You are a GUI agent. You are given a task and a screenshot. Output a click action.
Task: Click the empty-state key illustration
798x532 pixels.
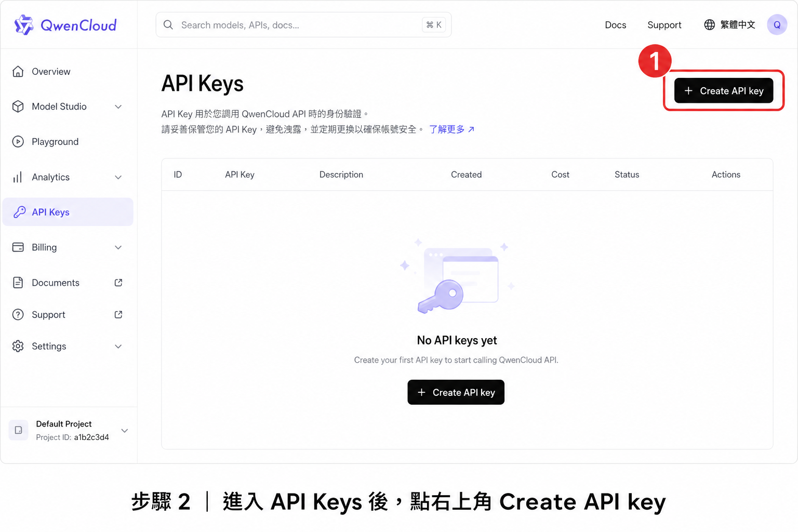coord(457,276)
